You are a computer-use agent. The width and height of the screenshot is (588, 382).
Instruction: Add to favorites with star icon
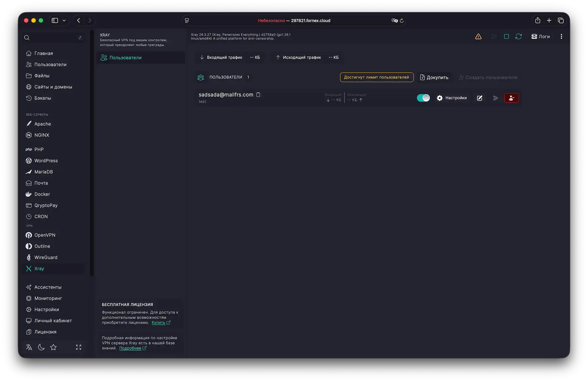(53, 347)
